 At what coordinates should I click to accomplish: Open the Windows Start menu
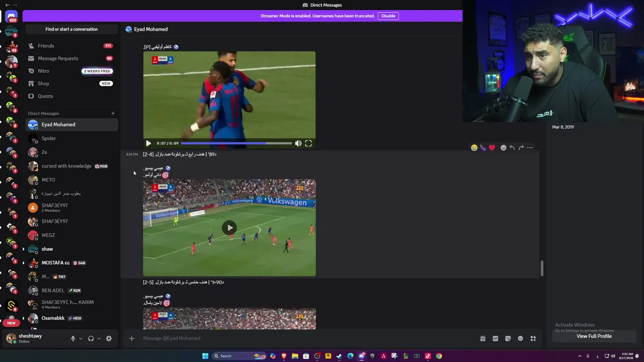tap(205, 356)
